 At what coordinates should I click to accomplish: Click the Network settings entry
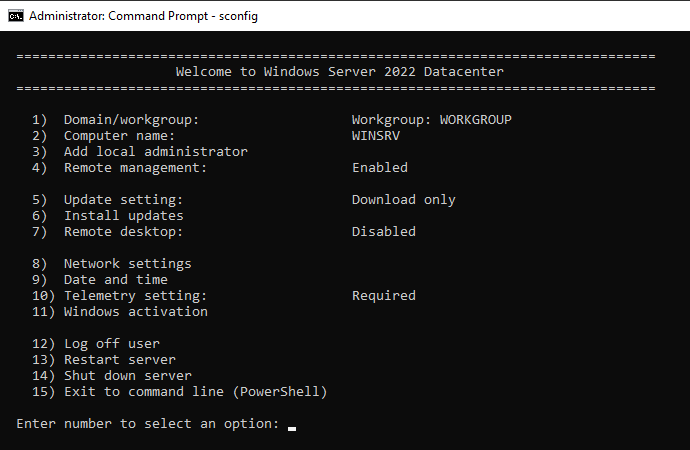tap(127, 264)
